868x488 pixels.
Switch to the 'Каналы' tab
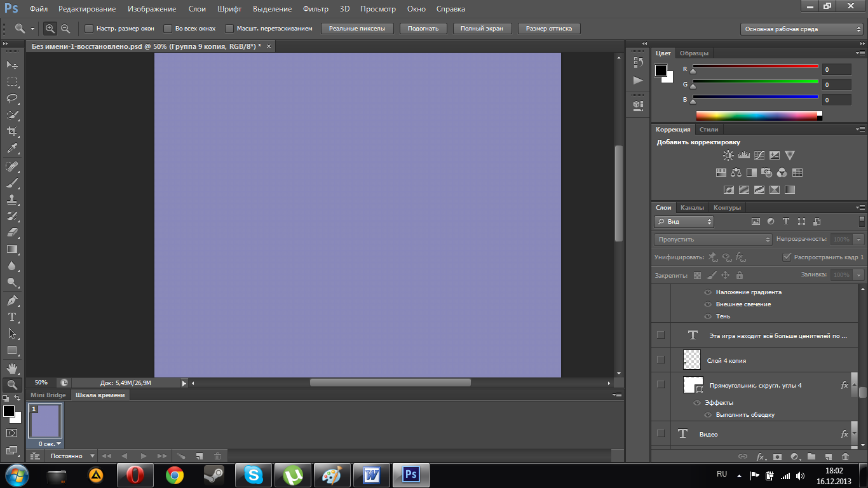click(x=692, y=208)
